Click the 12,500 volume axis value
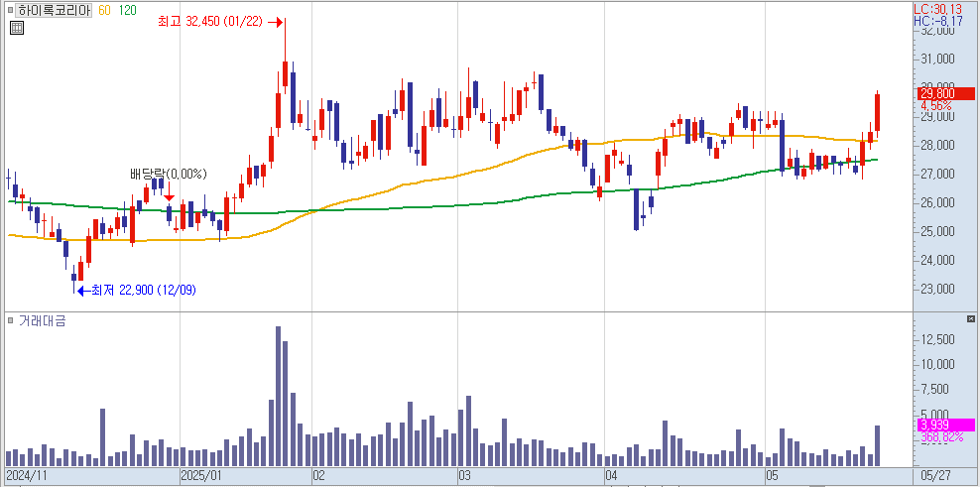This screenshot has width=980, height=487. (x=936, y=339)
